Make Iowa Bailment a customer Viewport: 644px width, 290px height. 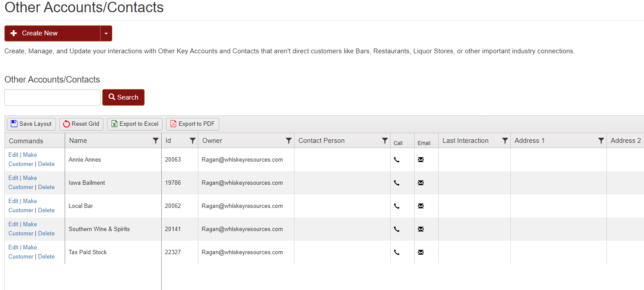pos(22,183)
